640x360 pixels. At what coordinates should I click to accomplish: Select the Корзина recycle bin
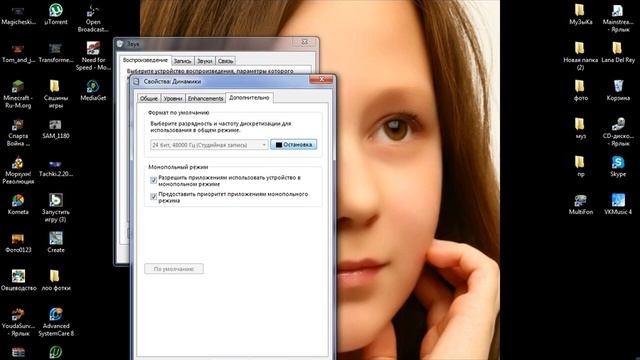click(x=618, y=87)
